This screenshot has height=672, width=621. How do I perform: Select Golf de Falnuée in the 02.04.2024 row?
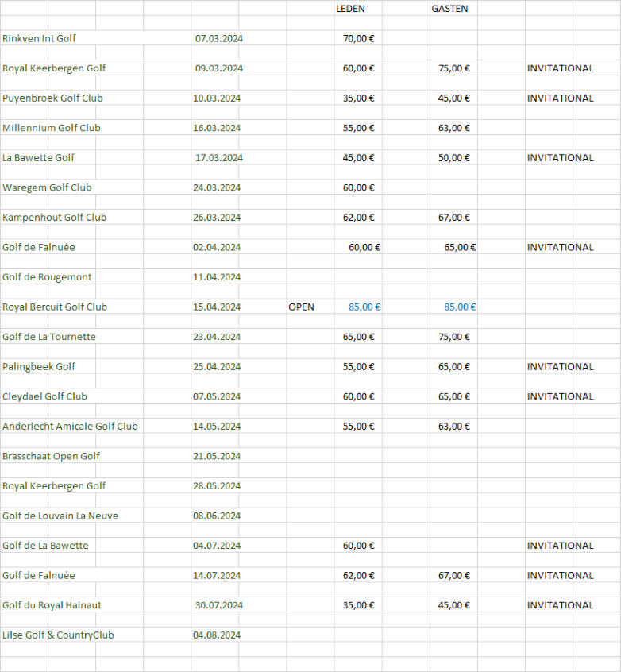[39, 247]
